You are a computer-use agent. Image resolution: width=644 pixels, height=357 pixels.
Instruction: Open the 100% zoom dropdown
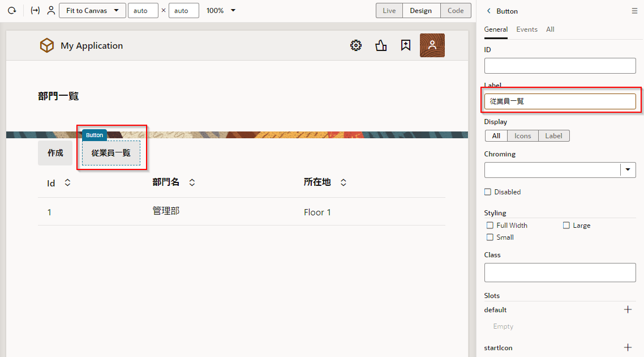click(221, 11)
